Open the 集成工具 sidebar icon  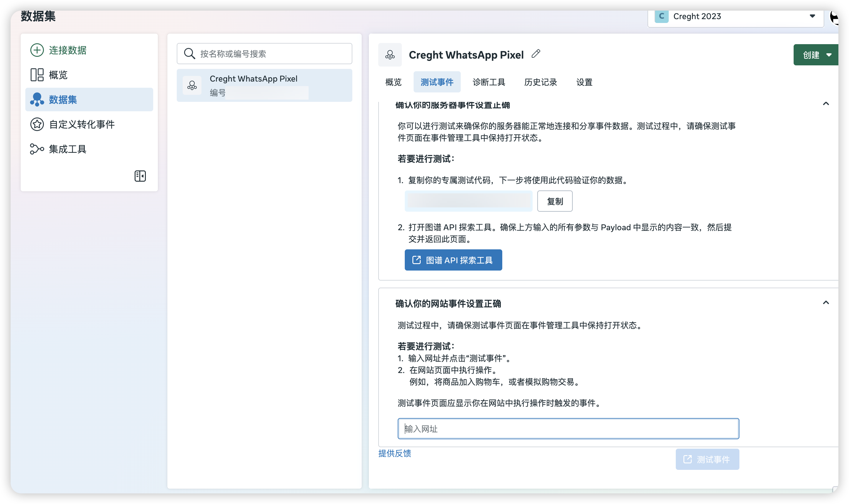click(x=37, y=149)
